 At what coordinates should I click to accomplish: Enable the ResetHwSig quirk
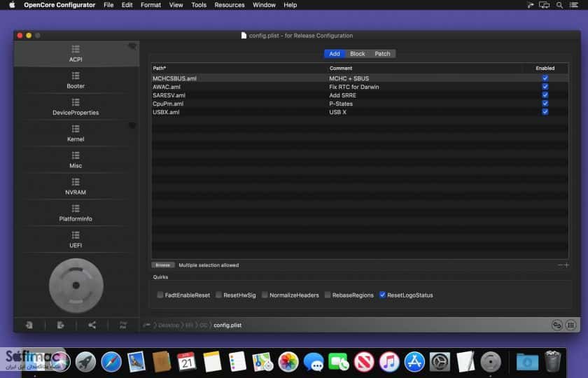click(x=218, y=295)
